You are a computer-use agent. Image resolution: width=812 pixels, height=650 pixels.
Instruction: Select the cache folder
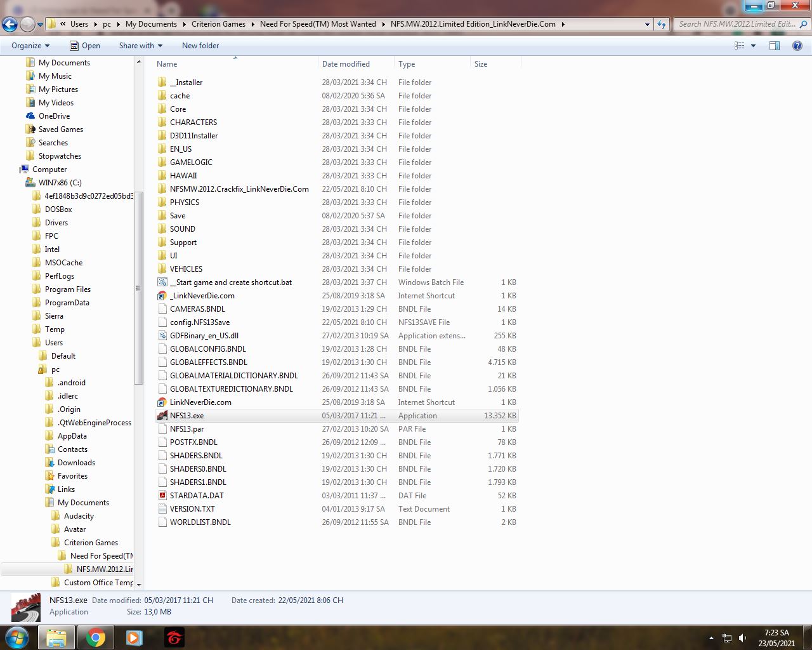180,96
